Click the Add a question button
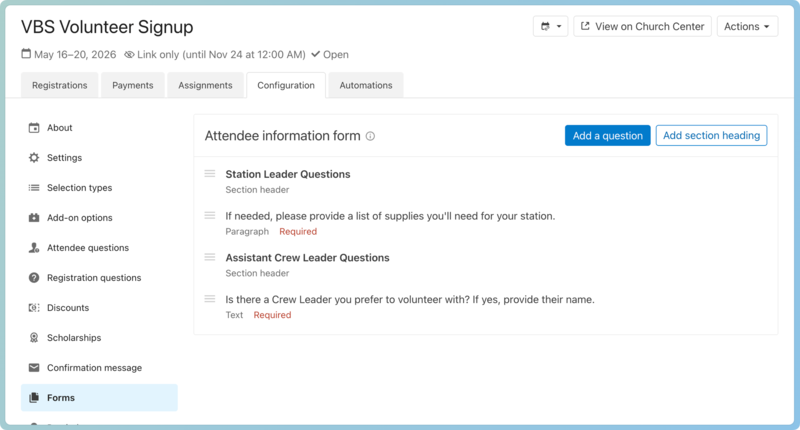Image resolution: width=800 pixels, height=430 pixels. 607,136
